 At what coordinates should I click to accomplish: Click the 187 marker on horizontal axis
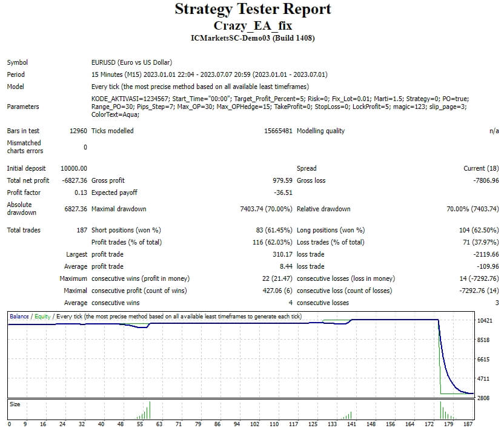pos(469,424)
